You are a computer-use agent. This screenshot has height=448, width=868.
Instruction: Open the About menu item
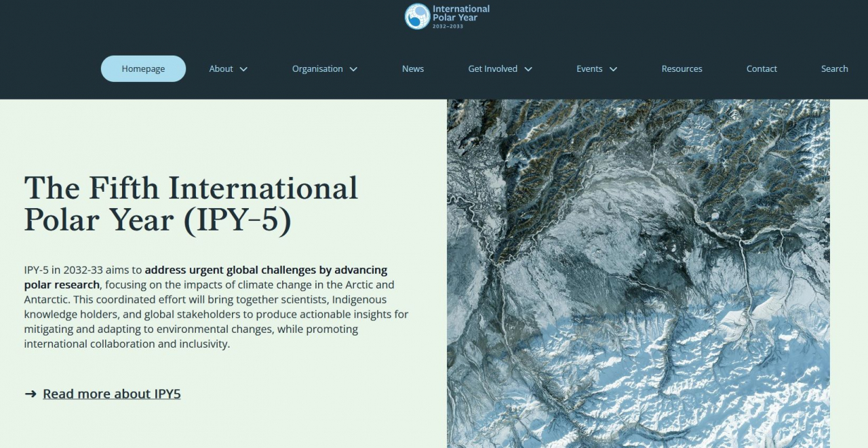pyautogui.click(x=221, y=68)
